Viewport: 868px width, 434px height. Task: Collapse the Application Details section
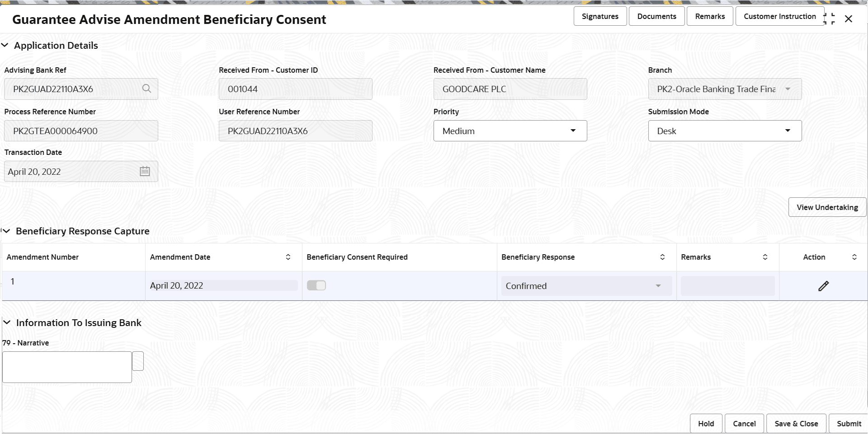[x=5, y=45]
